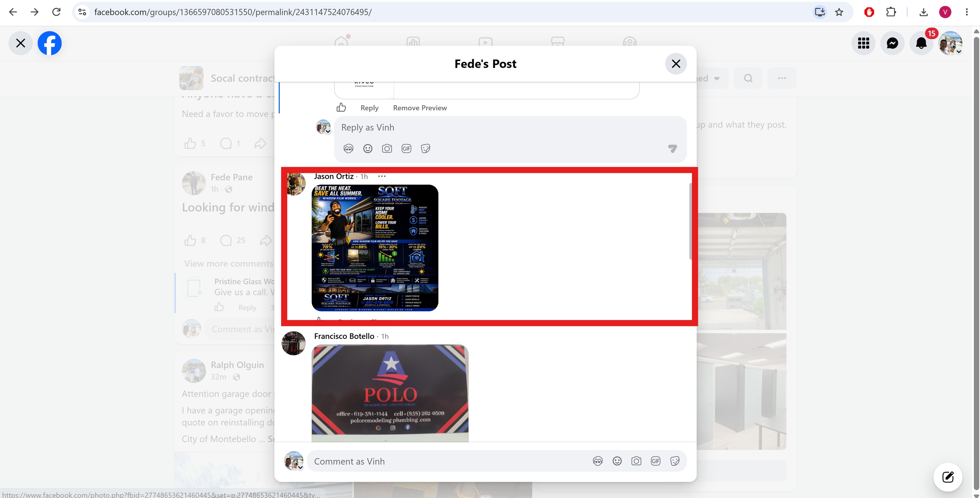Viewport: 980px width, 498px height.
Task: Bookmark this page with the star icon
Action: click(839, 12)
